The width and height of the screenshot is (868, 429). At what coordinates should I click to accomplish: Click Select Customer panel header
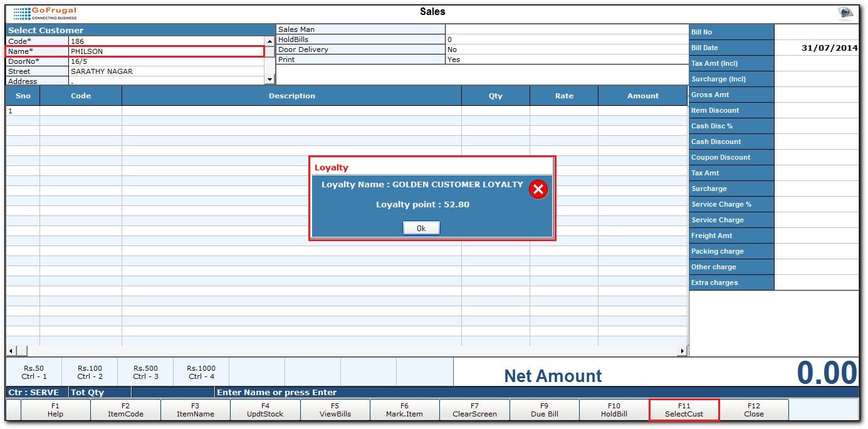point(140,30)
